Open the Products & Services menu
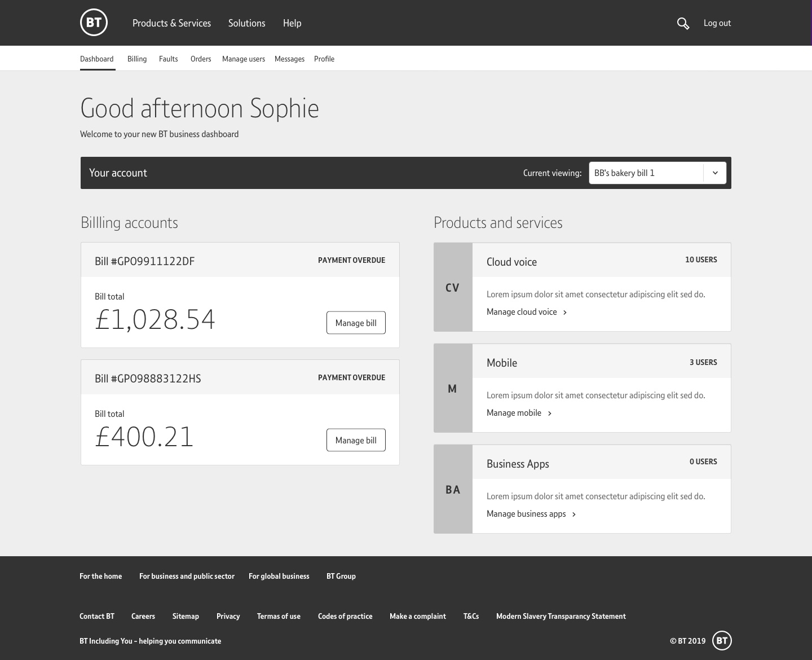The width and height of the screenshot is (812, 660). [171, 23]
